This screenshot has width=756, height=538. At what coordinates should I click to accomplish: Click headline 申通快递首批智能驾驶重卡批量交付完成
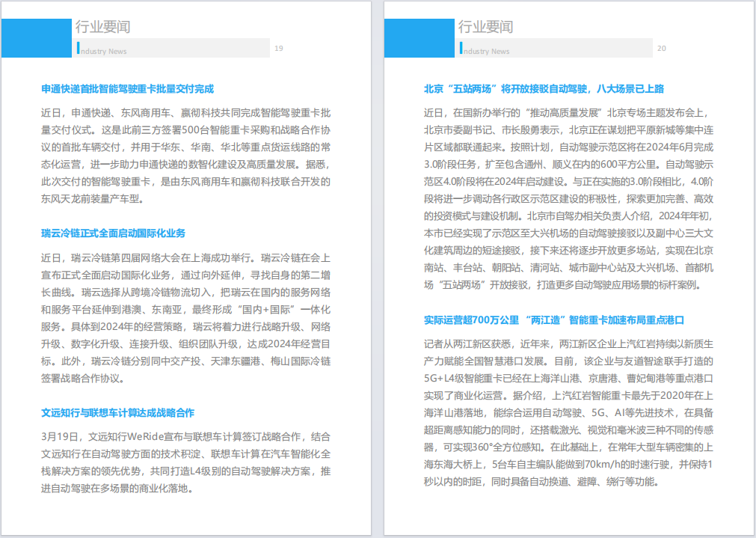pyautogui.click(x=127, y=89)
